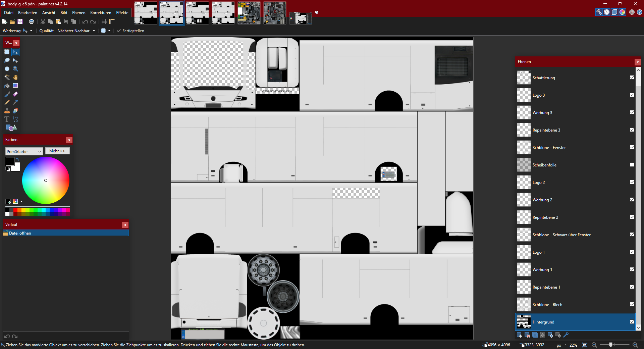Click the Mehr >> button
Viewport: 644px width, 349px height.
(57, 151)
